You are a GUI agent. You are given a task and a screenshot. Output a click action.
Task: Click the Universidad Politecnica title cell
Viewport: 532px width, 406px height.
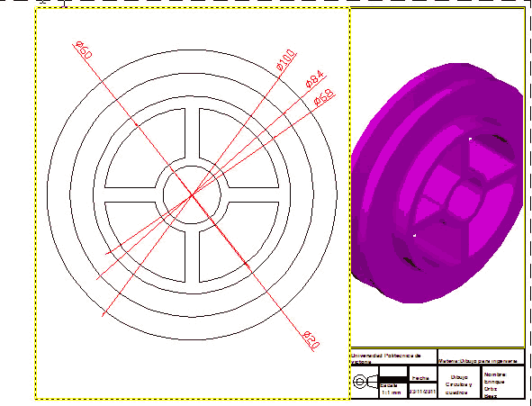coord(393,356)
